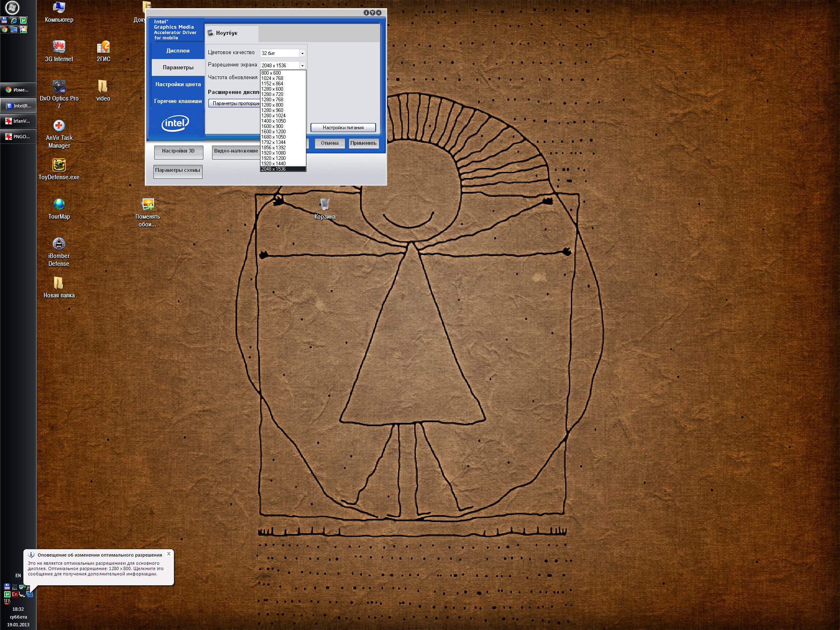This screenshot has width=840, height=630.
Task: Open the 2ГИС desktop shortcut
Action: point(103,51)
